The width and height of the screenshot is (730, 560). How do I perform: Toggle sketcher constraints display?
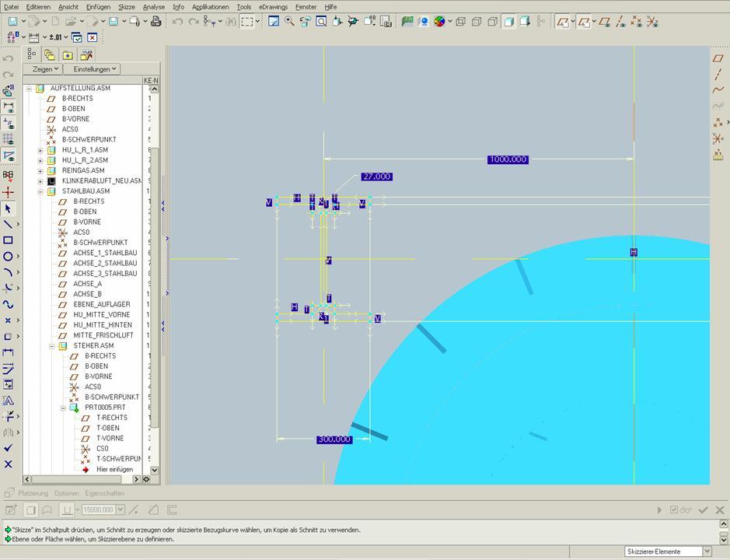8,123
